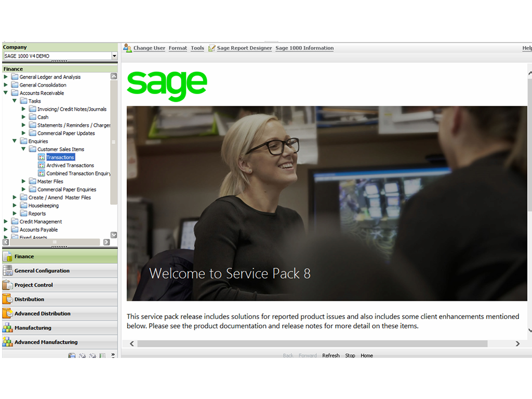Click the tree scroll up arrow
The image size is (532, 399).
tap(114, 76)
